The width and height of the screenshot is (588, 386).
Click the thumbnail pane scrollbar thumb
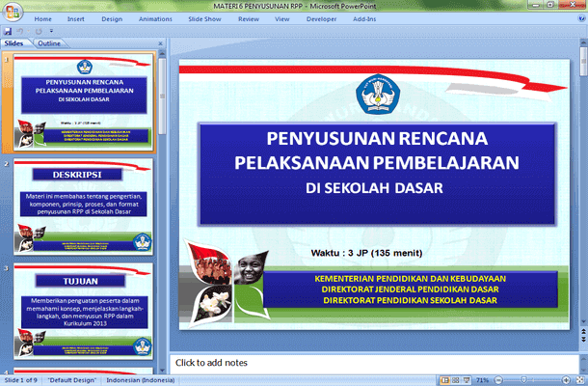[162, 96]
